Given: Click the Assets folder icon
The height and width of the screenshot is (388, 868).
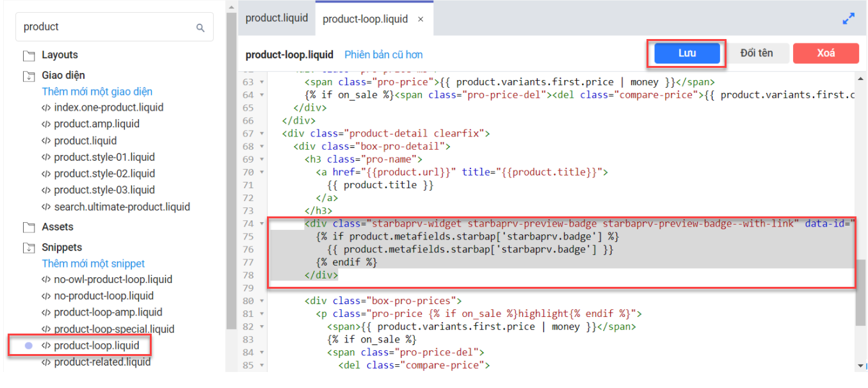Looking at the screenshot, I should tap(29, 227).
